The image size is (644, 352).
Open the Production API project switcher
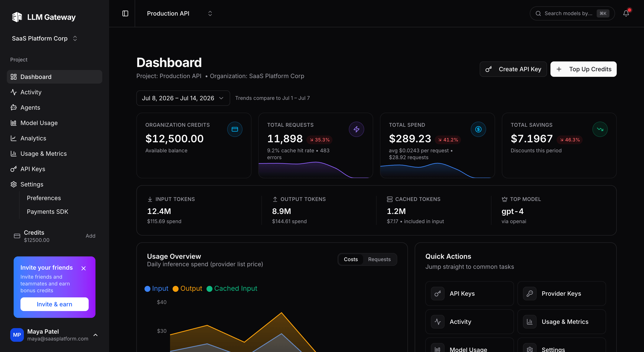tap(179, 13)
